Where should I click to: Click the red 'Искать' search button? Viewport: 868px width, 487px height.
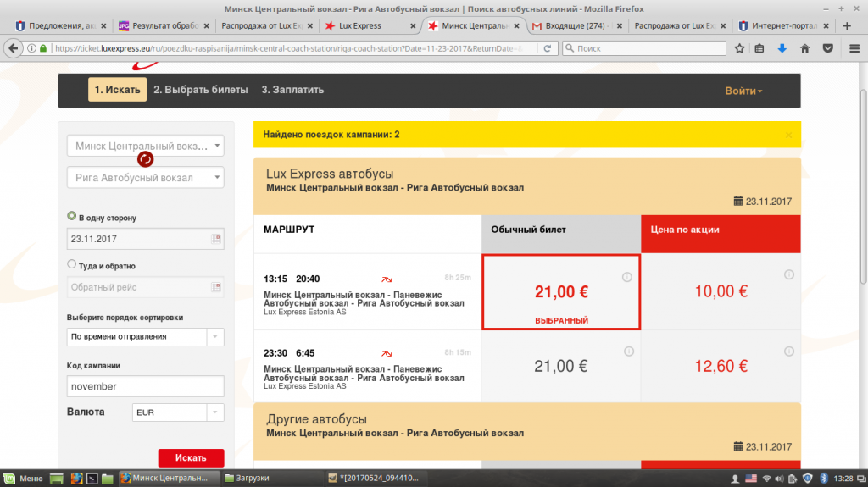191,457
